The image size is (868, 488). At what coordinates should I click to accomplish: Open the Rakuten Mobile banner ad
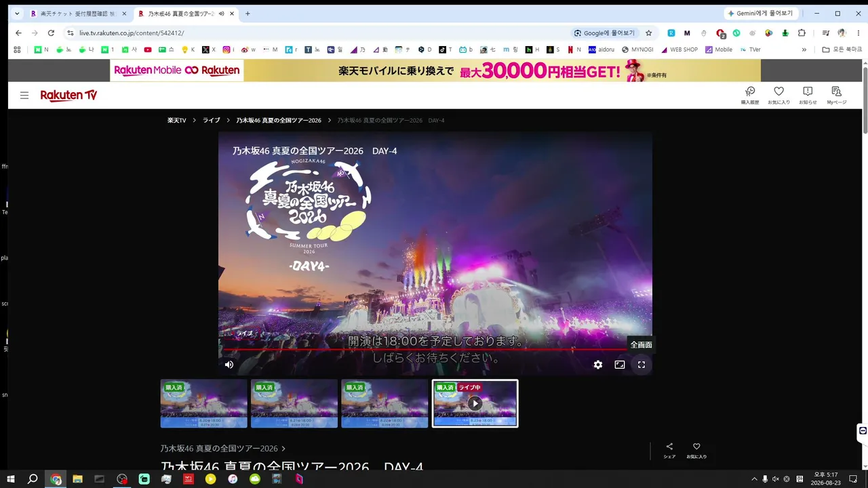click(x=435, y=70)
